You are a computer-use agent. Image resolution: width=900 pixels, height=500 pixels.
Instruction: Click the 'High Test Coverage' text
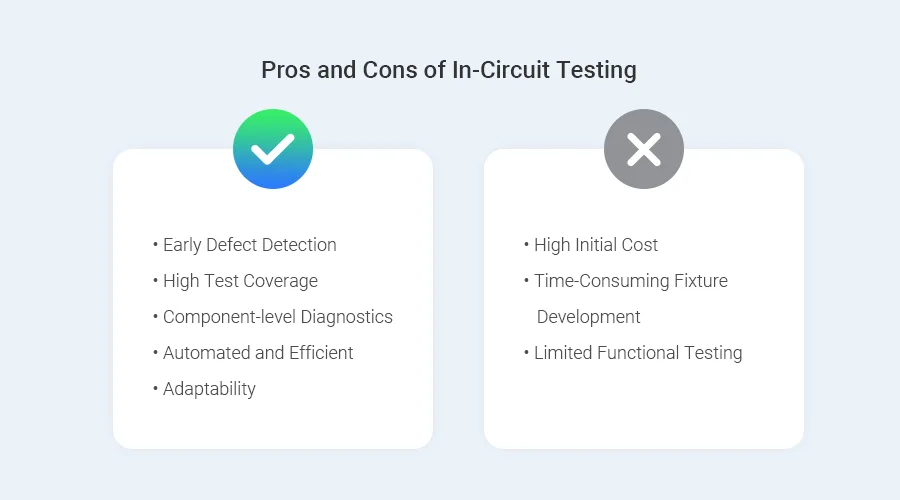240,281
